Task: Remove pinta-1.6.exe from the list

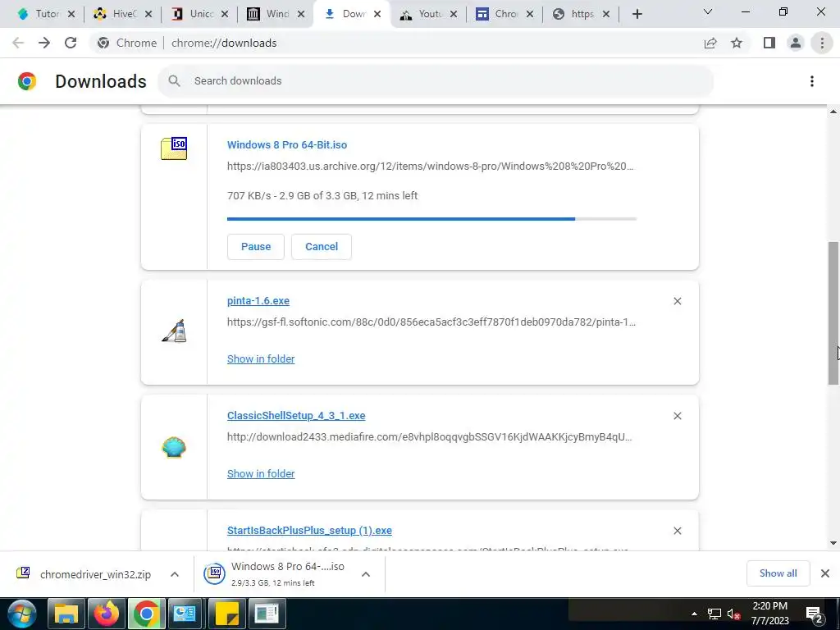Action: [x=677, y=301]
